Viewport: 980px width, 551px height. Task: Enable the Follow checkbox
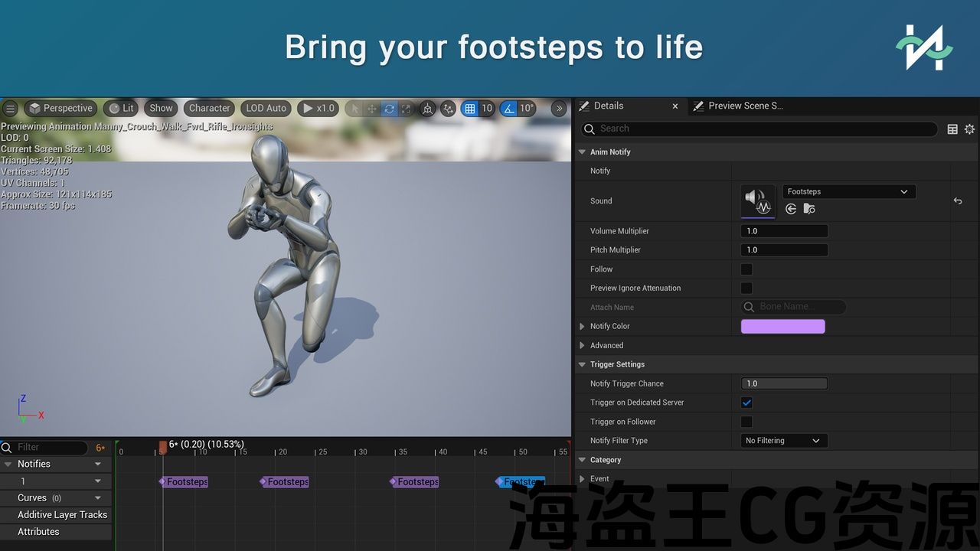coord(746,269)
